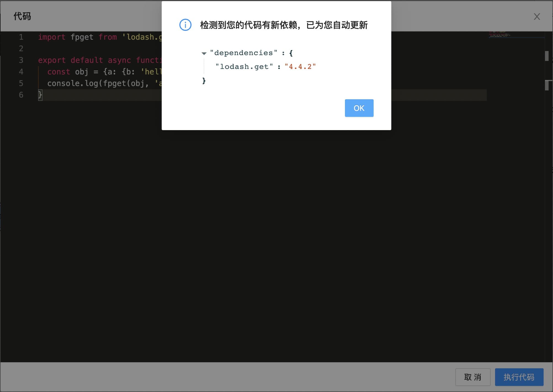Click OK in the dependency update dialog
The image size is (553, 392).
(359, 108)
